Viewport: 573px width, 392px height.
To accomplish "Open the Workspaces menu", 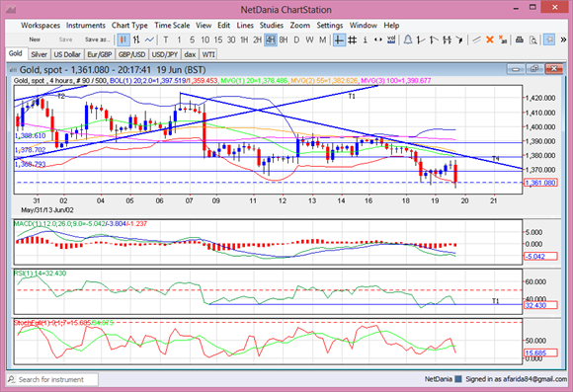I will pos(41,26).
